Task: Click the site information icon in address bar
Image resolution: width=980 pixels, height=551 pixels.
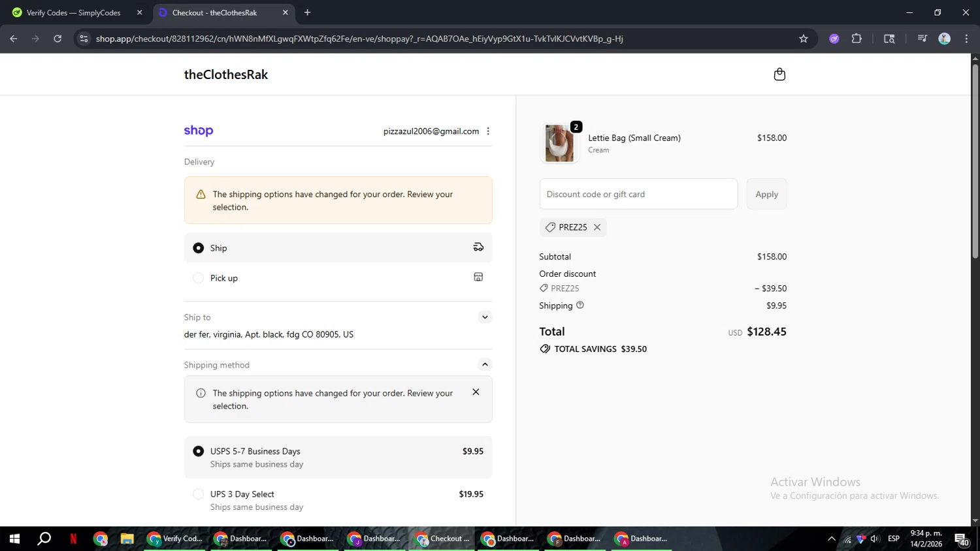Action: click(84, 39)
